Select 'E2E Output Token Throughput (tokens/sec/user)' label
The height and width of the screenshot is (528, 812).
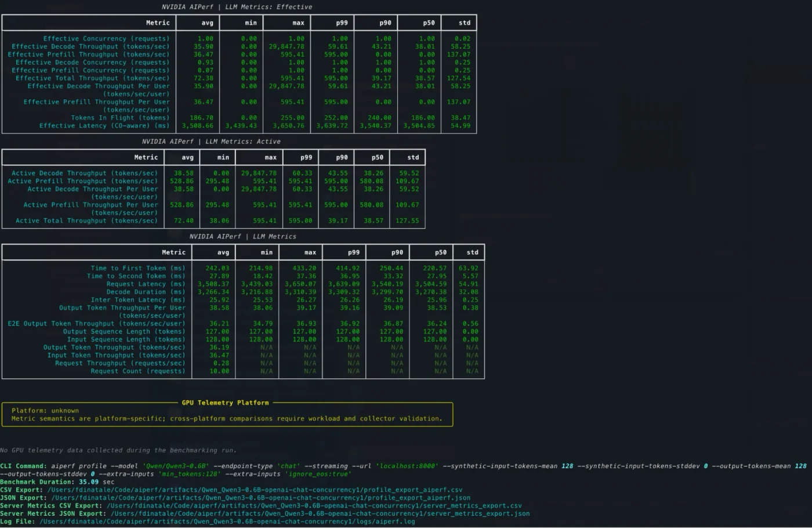point(96,324)
